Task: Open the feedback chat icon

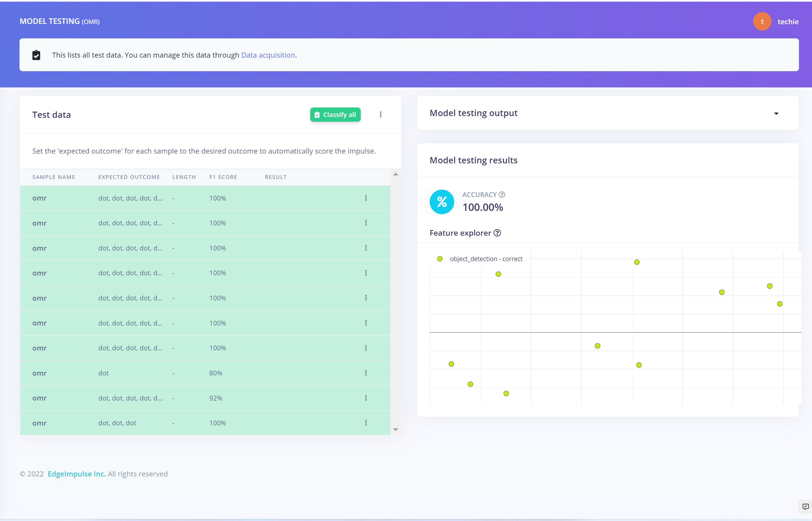Action: (805, 507)
